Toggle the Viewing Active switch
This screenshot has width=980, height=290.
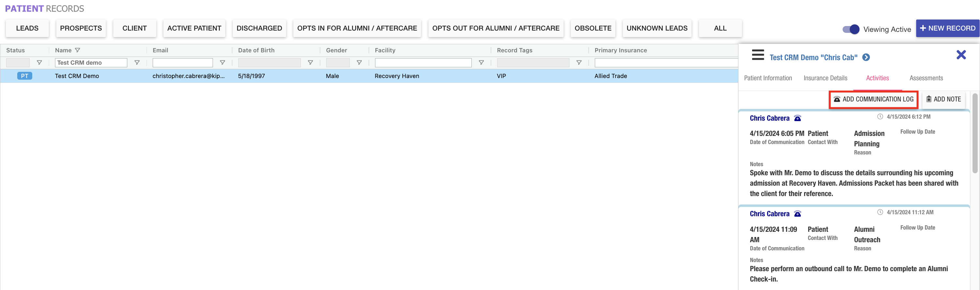[851, 29]
